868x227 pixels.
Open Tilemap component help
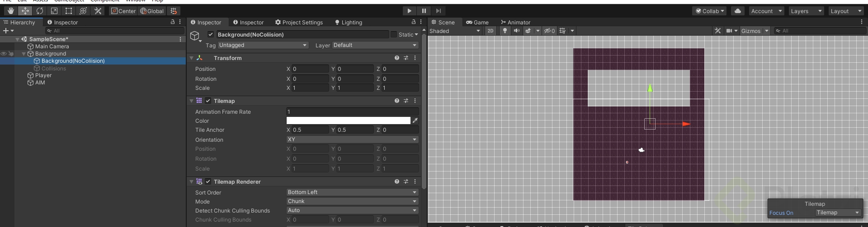(x=396, y=101)
